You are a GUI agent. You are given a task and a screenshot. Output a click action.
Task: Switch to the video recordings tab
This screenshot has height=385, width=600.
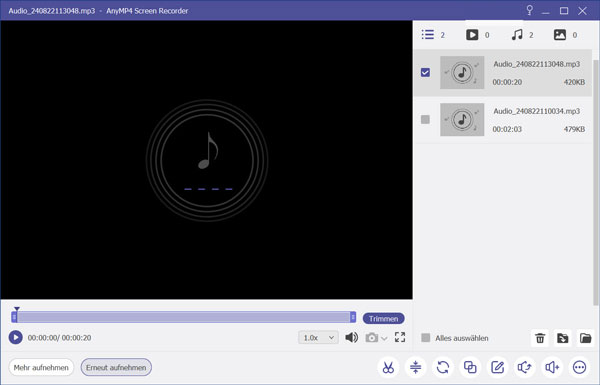(x=478, y=35)
